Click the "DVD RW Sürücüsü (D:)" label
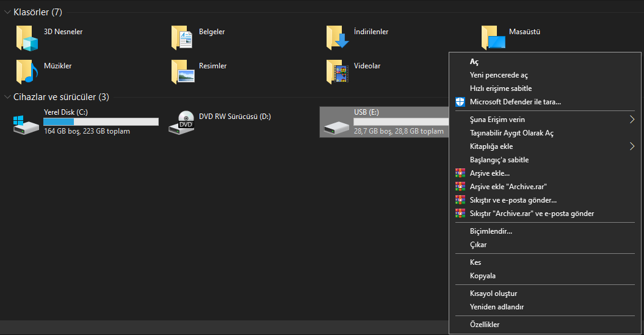The height and width of the screenshot is (335, 644). pyautogui.click(x=235, y=117)
